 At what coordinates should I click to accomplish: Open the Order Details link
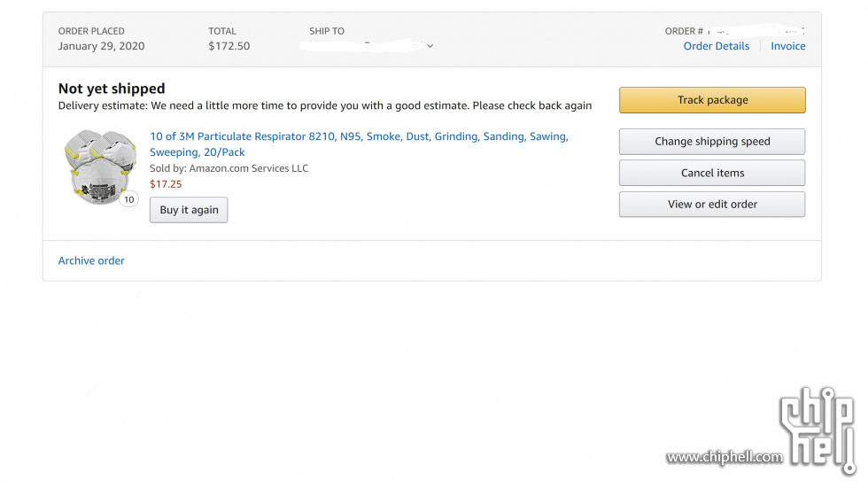(716, 46)
